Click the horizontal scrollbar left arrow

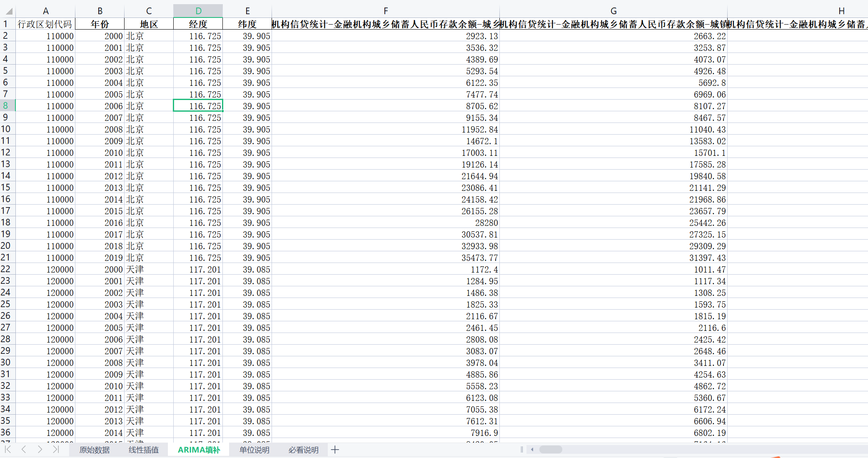pos(532,450)
